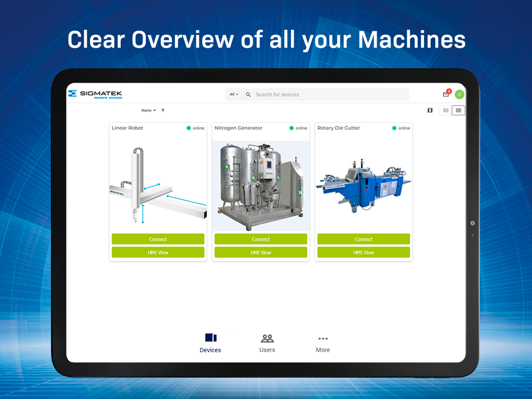Open HMI View for Nitrogen Generator

[x=261, y=252]
